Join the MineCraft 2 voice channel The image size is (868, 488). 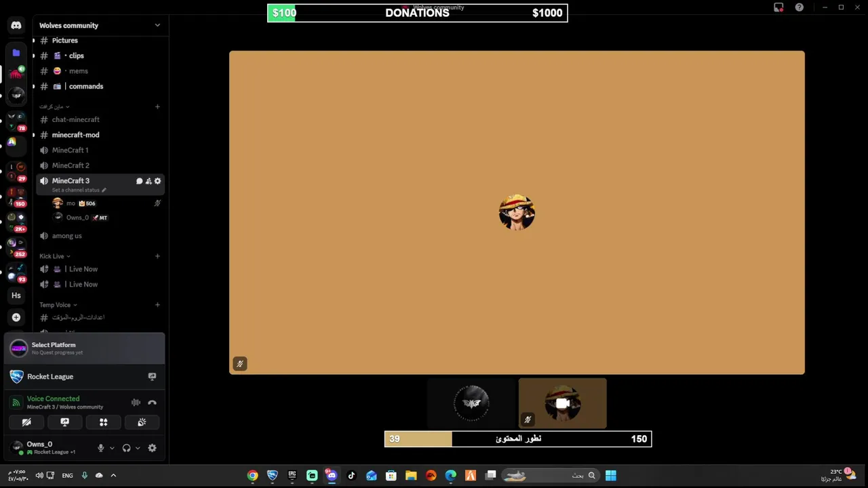point(100,165)
